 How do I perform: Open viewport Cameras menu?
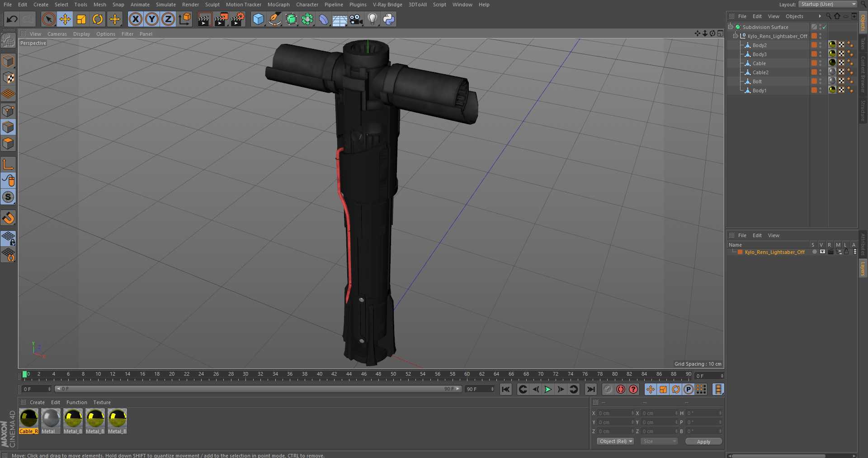point(57,34)
